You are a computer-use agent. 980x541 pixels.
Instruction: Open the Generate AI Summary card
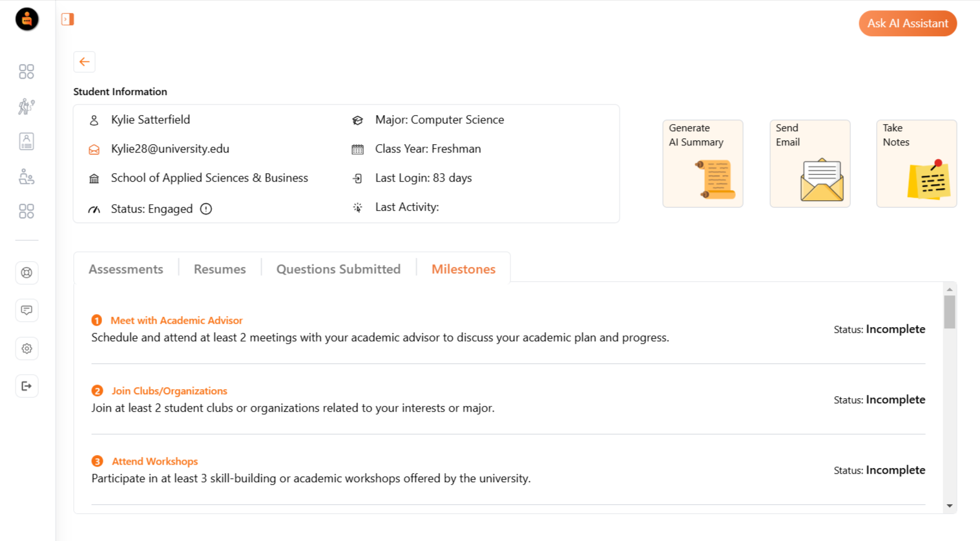[x=702, y=163]
